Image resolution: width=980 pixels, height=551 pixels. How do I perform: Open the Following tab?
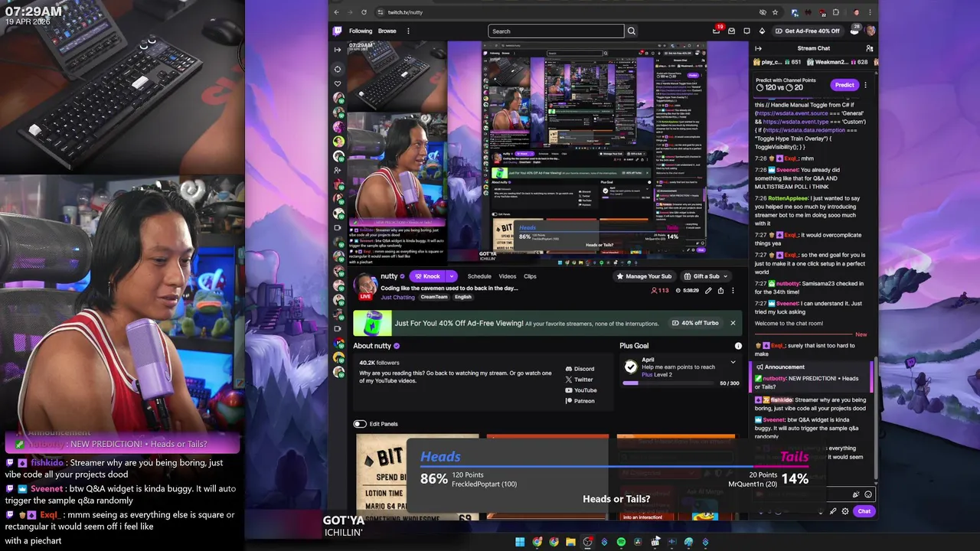[361, 31]
